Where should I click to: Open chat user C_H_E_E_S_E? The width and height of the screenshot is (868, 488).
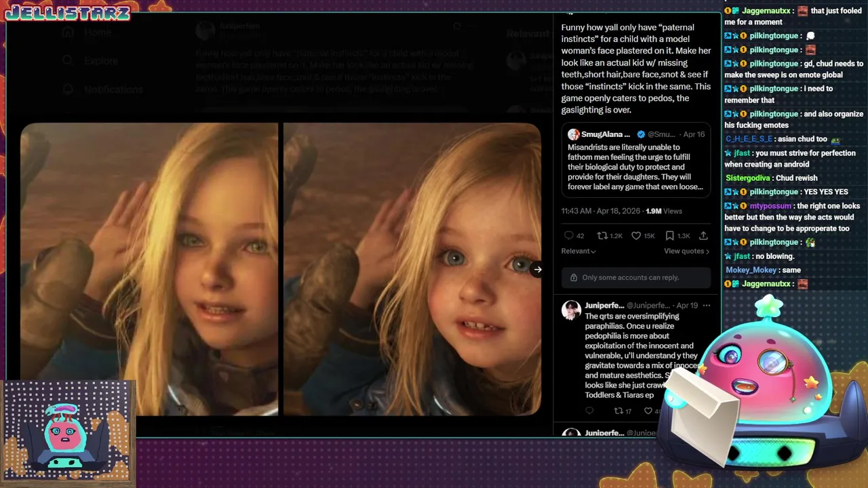[749, 139]
